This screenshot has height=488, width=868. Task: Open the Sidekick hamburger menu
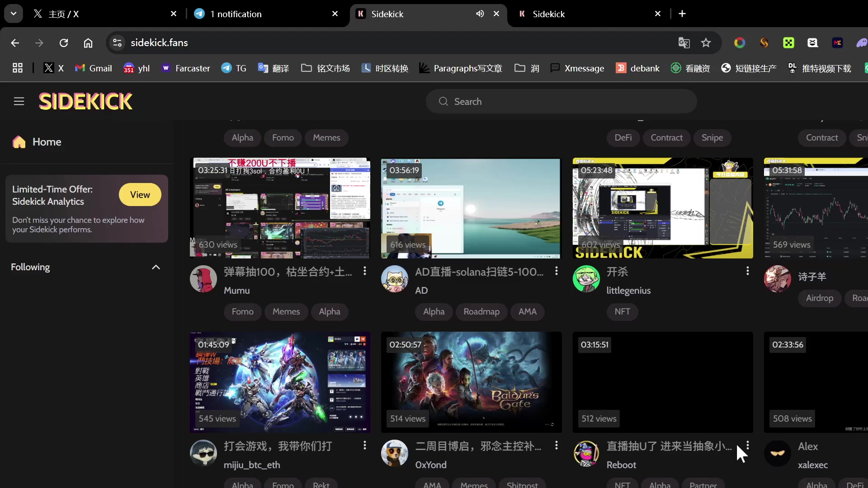pyautogui.click(x=19, y=101)
